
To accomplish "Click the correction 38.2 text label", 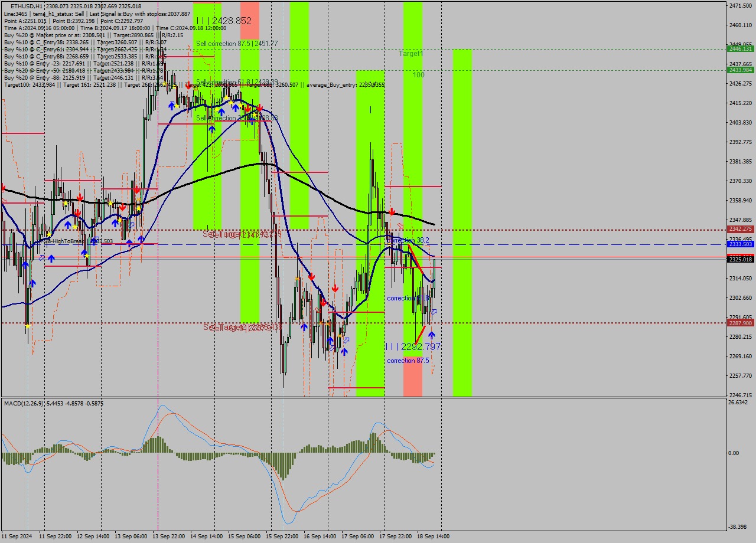I will click(406, 240).
